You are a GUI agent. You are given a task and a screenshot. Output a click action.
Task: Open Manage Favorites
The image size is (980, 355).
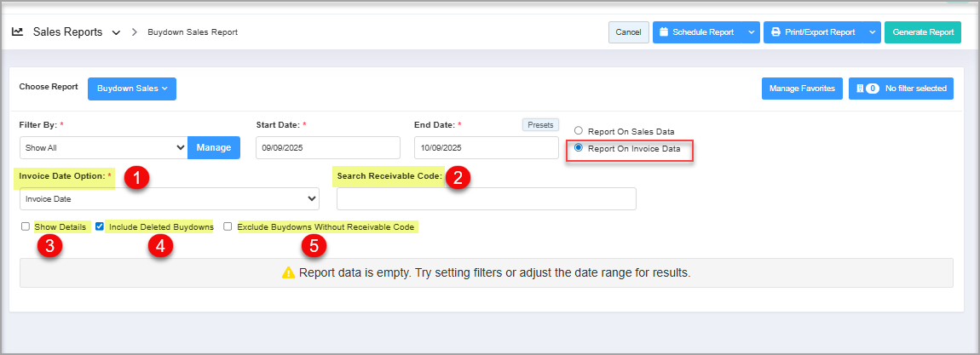pyautogui.click(x=801, y=89)
